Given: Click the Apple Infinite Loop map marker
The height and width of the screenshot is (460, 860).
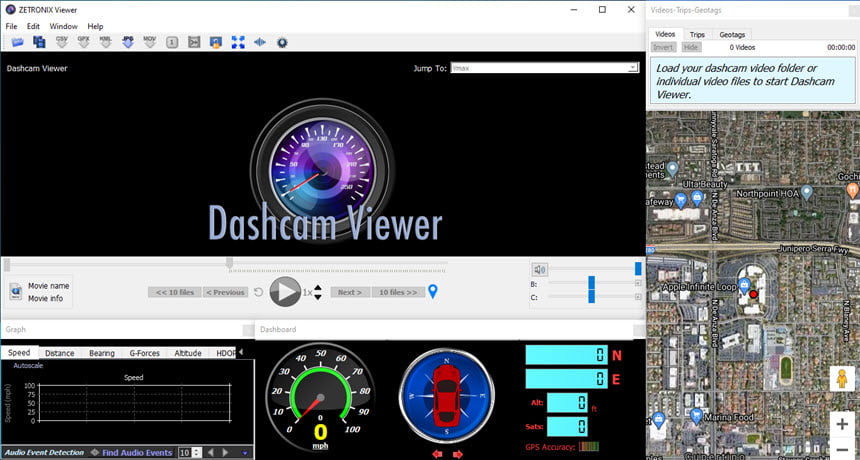Looking at the screenshot, I should click(744, 285).
